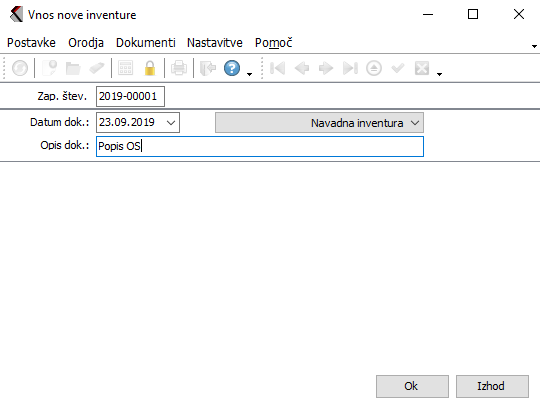Click the yellow padlock icon
Viewport: 540px width, 400px height.
click(x=150, y=68)
